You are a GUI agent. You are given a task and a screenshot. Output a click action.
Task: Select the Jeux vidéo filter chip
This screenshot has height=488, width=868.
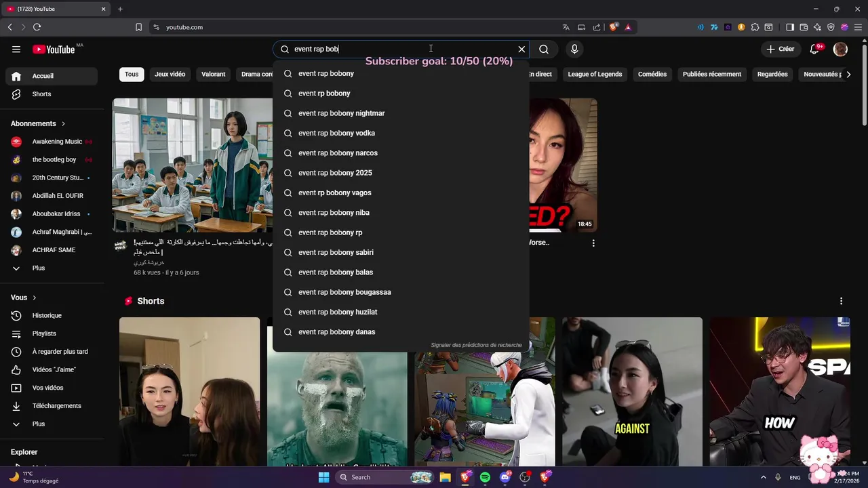(170, 74)
